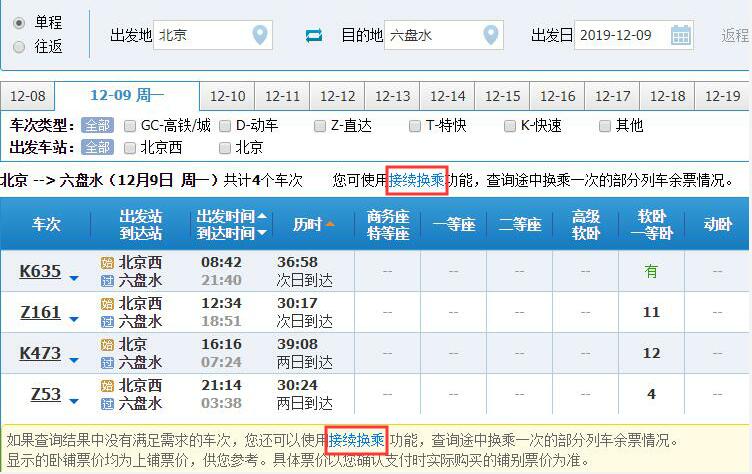Switch to the 12-12 date tab

point(337,96)
